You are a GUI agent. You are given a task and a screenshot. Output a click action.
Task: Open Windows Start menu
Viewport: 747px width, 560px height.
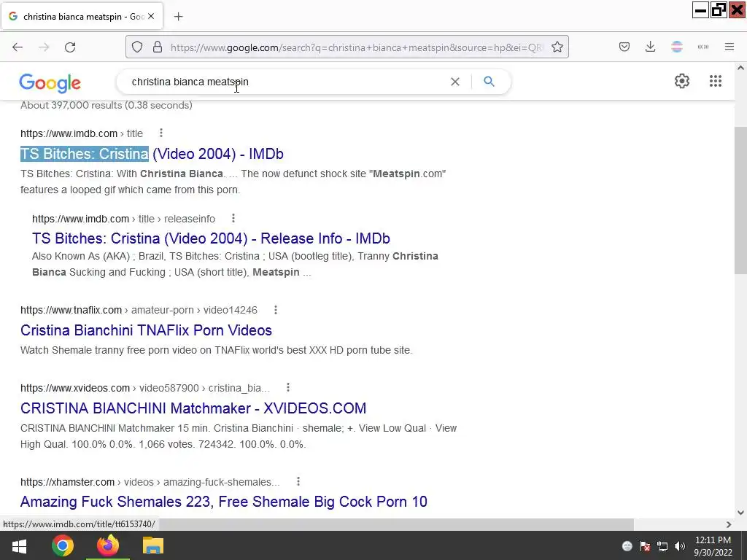19,545
